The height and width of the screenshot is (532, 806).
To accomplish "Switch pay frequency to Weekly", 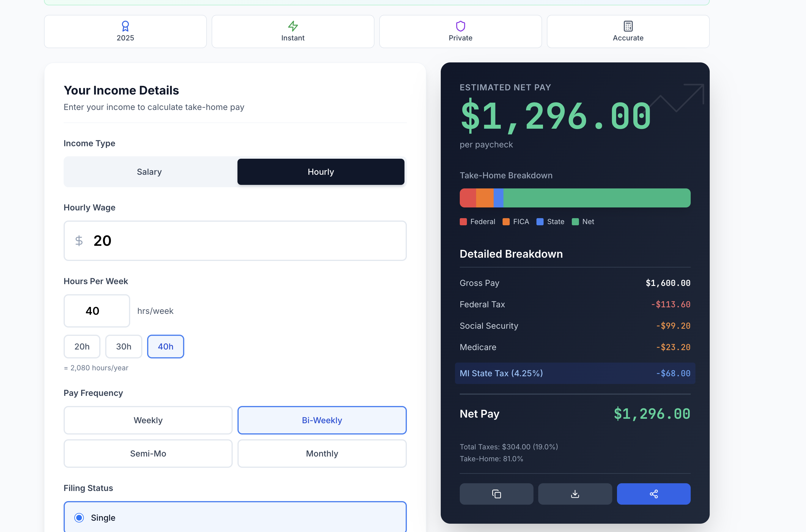I will [x=148, y=420].
